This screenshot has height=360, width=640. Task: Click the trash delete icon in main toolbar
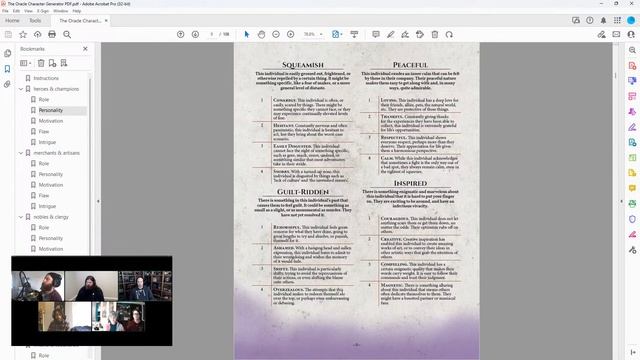point(435,34)
